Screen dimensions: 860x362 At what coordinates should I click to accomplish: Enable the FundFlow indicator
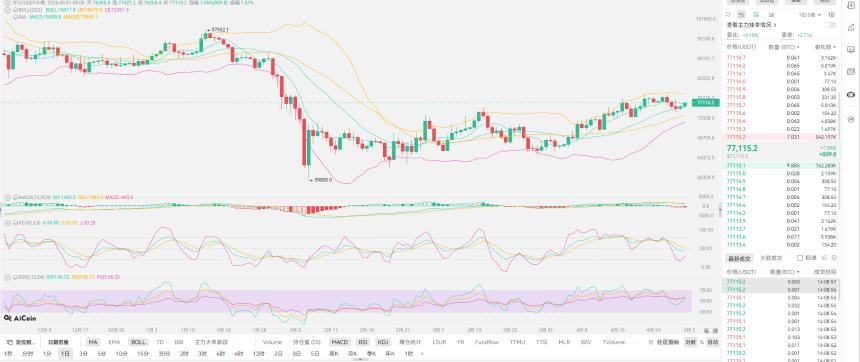click(486, 342)
